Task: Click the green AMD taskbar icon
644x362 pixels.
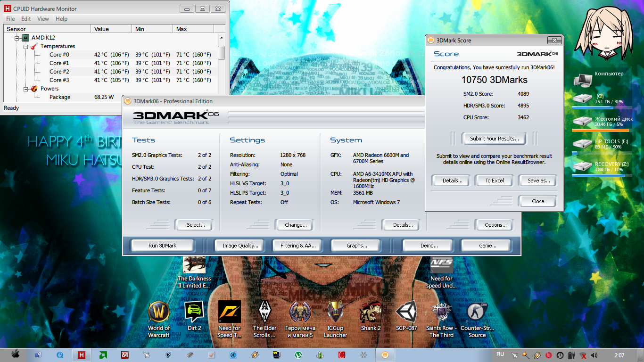Action: 103,355
